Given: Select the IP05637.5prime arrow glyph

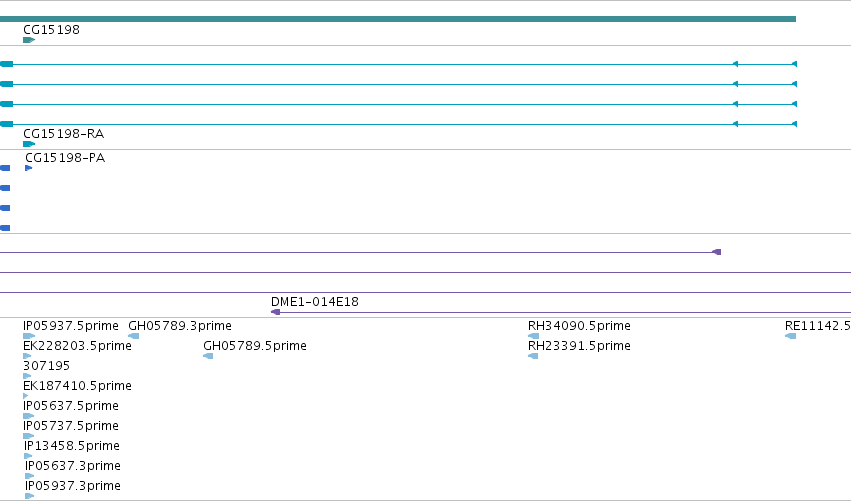Looking at the screenshot, I should click(29, 416).
